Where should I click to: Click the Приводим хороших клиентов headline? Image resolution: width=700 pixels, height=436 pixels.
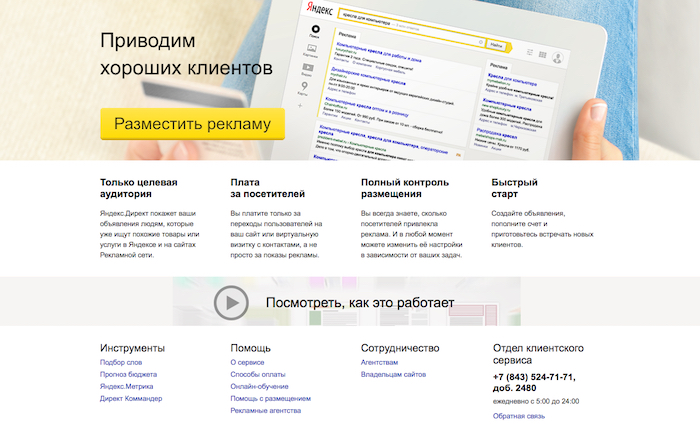click(x=186, y=54)
